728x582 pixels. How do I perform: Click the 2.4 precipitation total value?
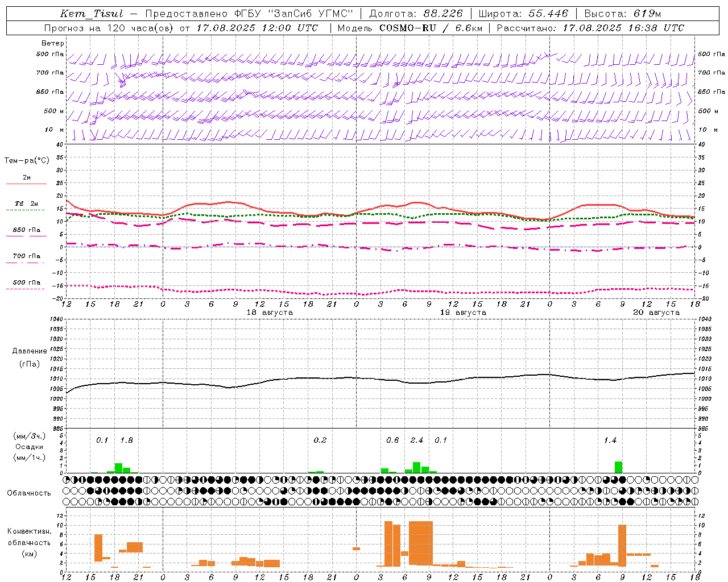[417, 440]
